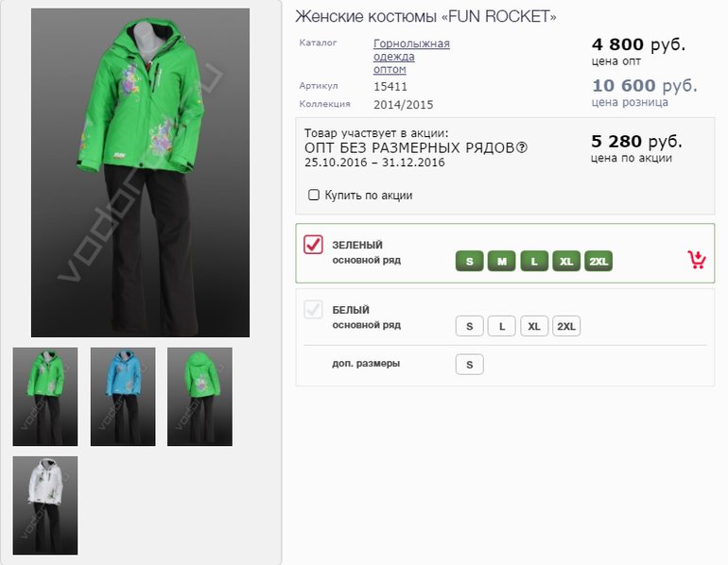
Task: Choose white size 2XL button
Action: click(x=566, y=326)
